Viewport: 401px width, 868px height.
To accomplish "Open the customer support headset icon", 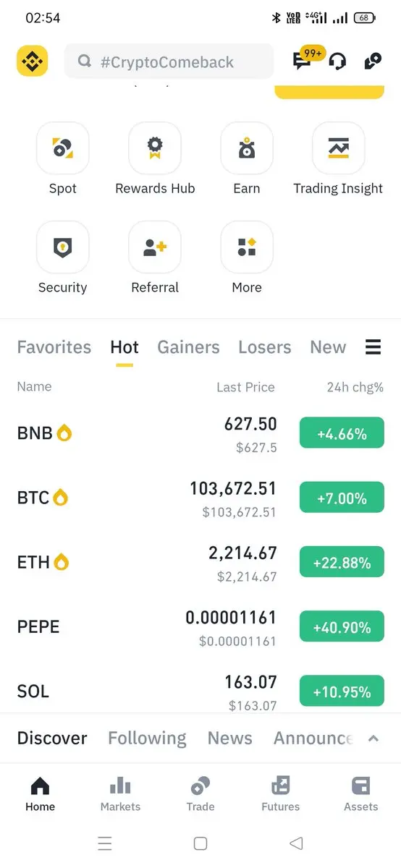I will (337, 61).
